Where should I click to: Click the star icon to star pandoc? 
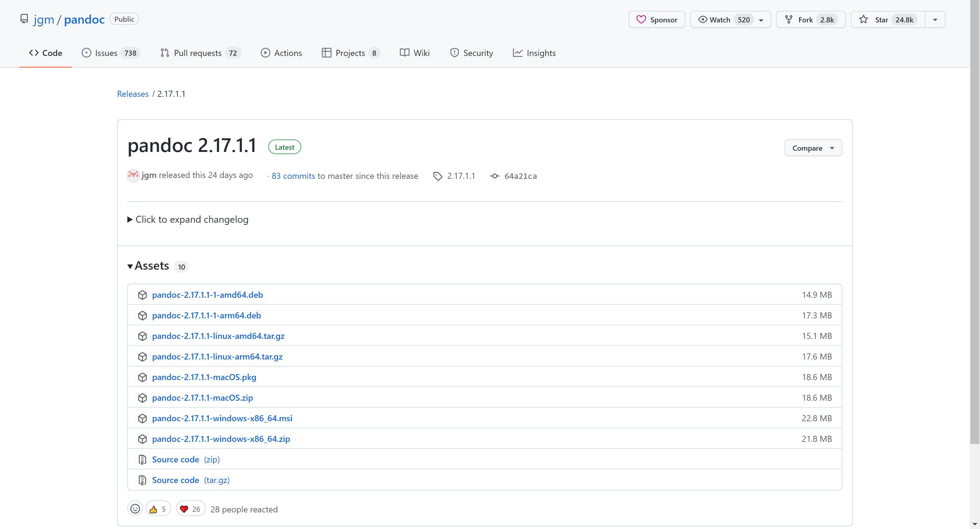pyautogui.click(x=864, y=19)
